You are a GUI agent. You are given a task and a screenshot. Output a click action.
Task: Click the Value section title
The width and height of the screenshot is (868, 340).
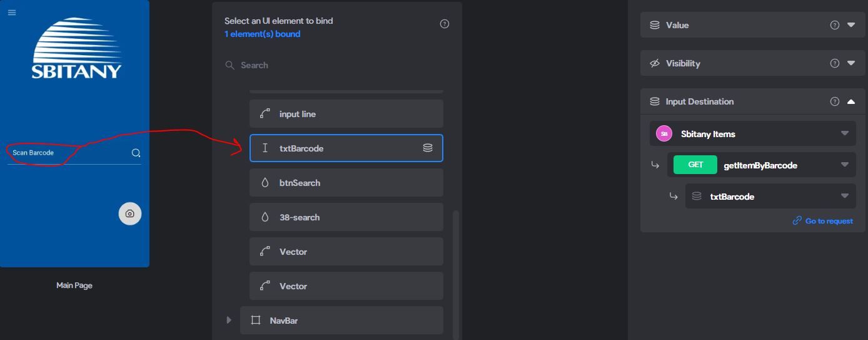[x=677, y=25]
